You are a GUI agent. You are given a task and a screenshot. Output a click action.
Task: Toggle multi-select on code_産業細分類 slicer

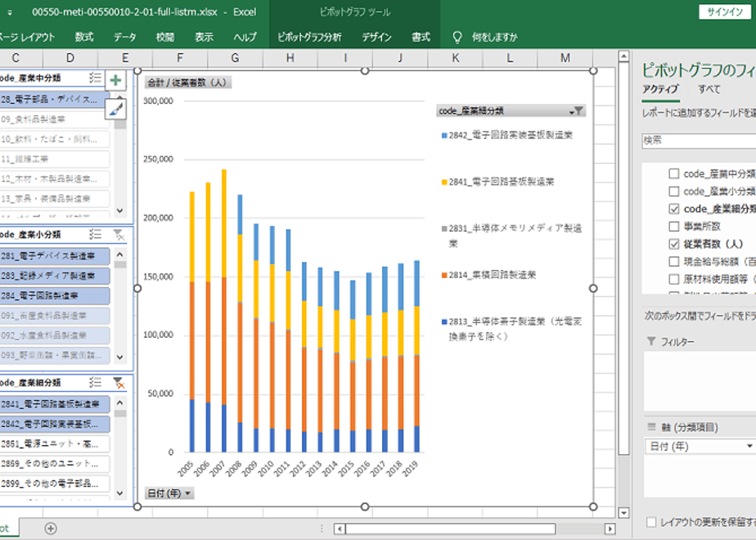point(95,382)
